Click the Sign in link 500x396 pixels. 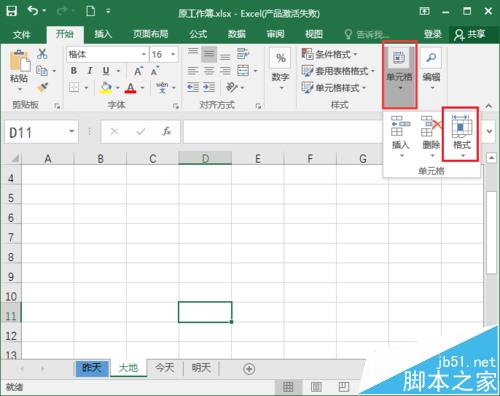[x=432, y=34]
